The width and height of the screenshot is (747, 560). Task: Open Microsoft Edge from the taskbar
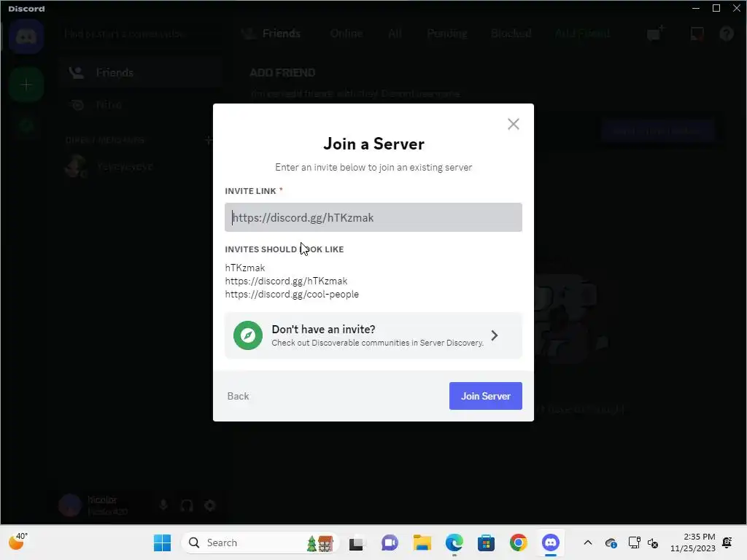click(x=454, y=542)
